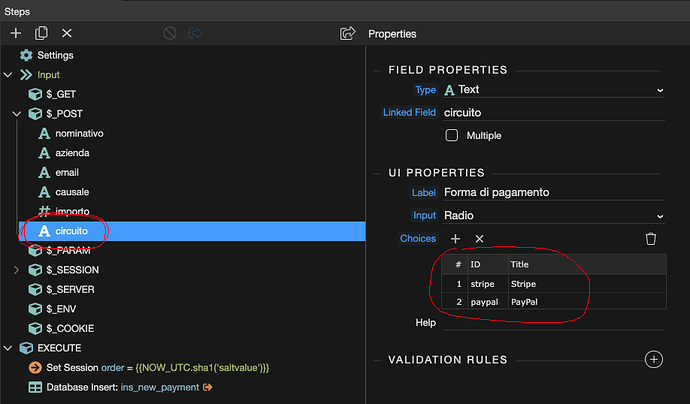Image resolution: width=690 pixels, height=404 pixels.
Task: Enable the Multiple checkbox
Action: 451,135
